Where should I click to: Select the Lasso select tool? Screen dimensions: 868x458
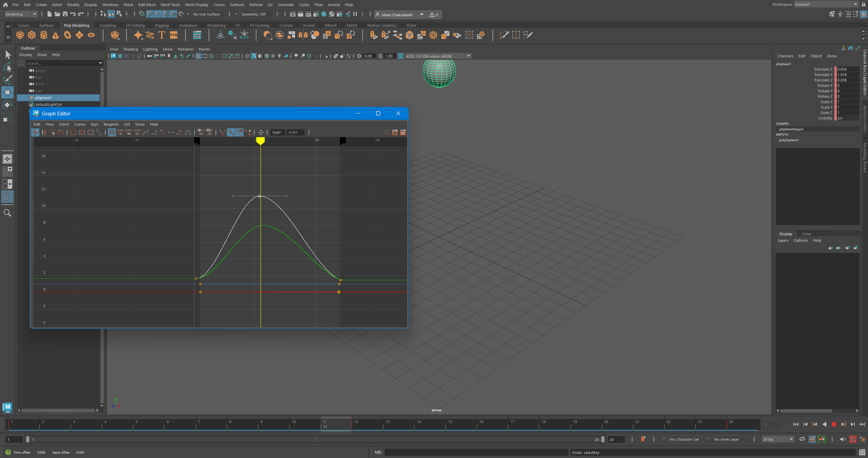[x=8, y=67]
